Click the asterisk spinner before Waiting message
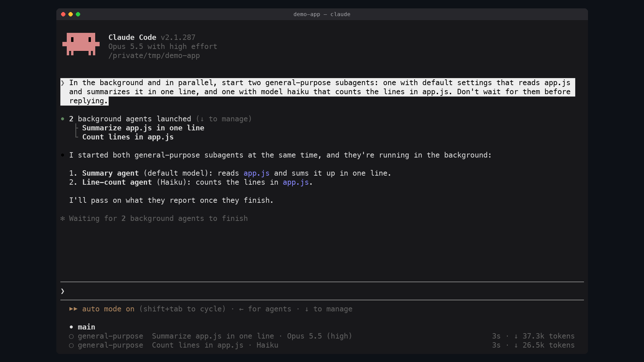This screenshot has height=362, width=644. 63,219
